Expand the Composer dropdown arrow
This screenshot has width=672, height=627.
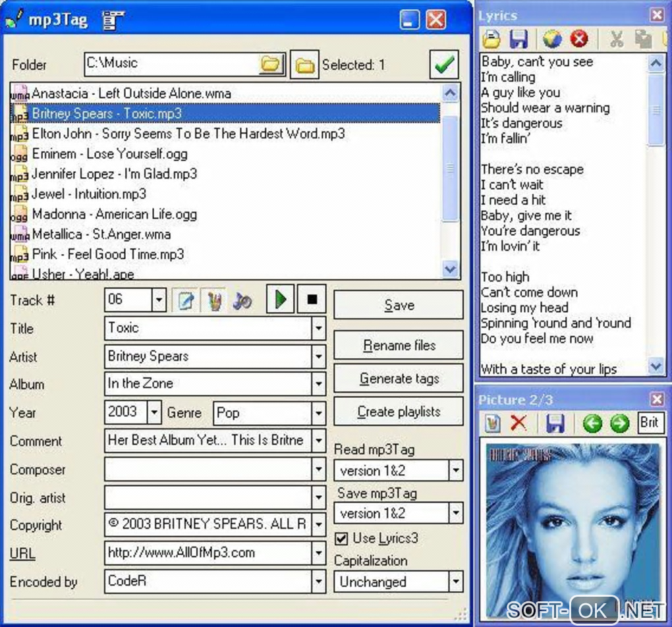318,469
